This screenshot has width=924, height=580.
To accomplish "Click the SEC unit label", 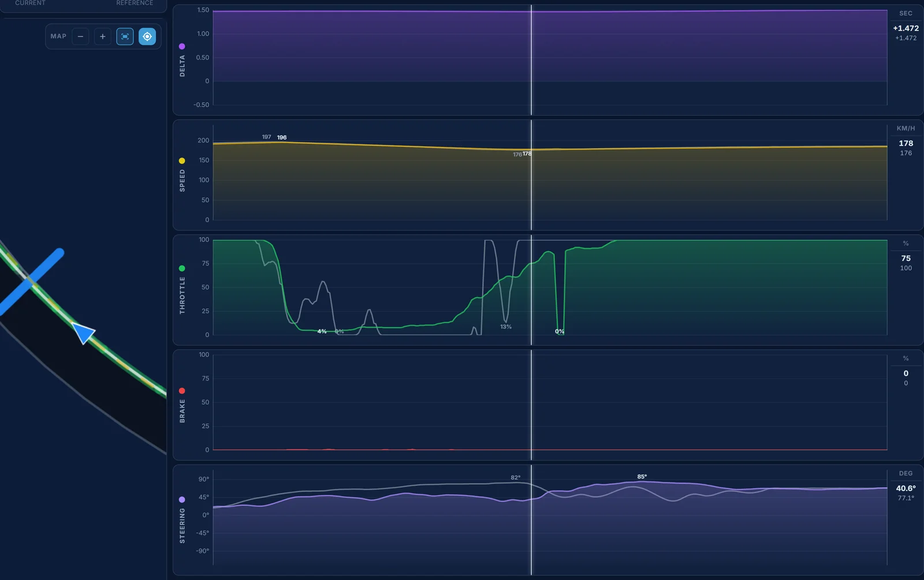I will tap(906, 13).
